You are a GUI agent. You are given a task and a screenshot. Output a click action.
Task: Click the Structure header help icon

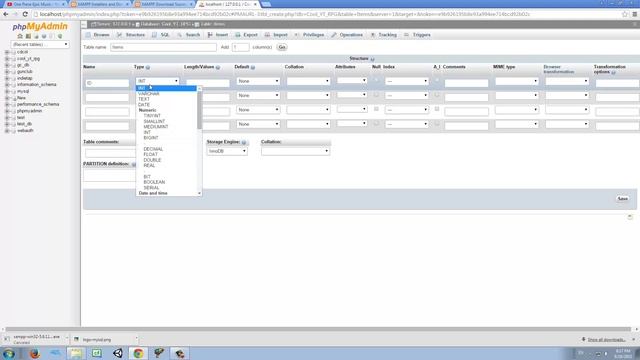click(372, 59)
